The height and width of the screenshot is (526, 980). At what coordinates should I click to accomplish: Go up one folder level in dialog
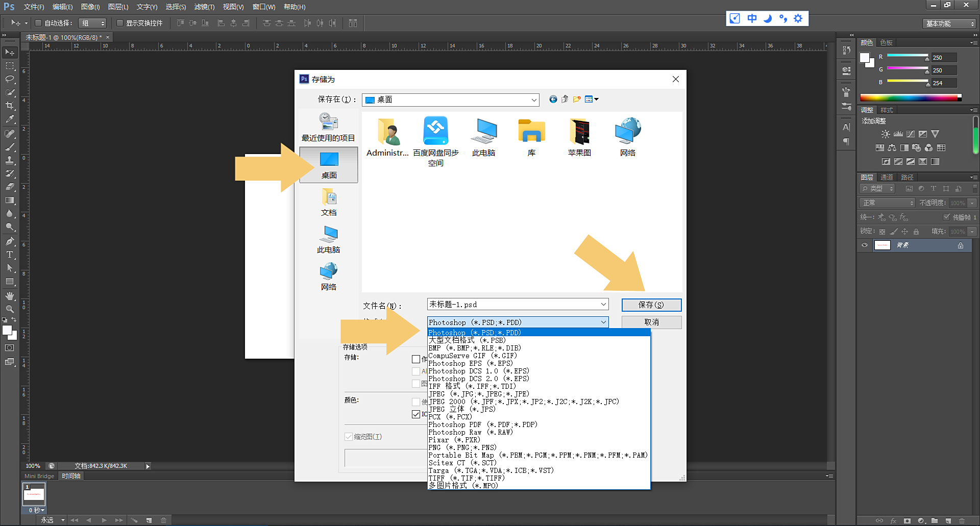(x=565, y=99)
